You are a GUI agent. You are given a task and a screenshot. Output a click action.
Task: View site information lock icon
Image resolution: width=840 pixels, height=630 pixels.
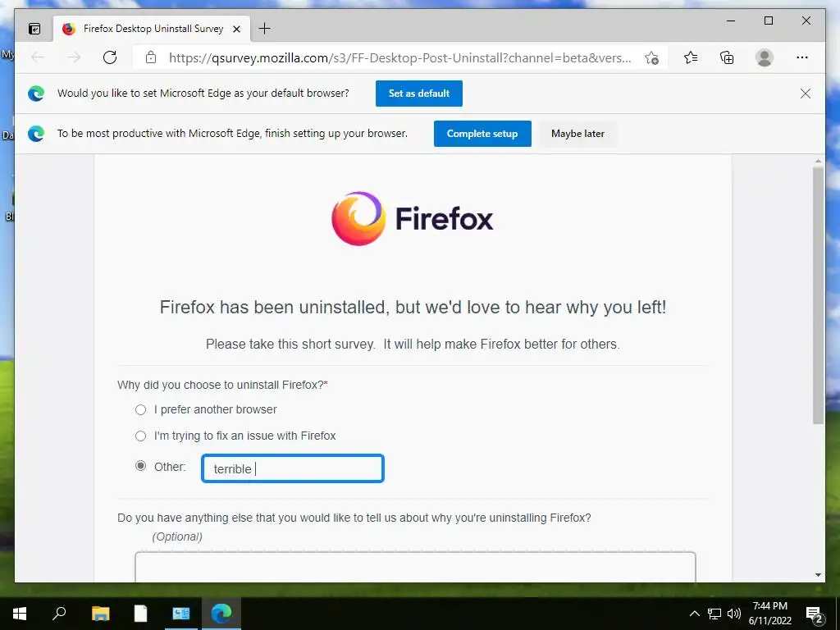click(151, 57)
